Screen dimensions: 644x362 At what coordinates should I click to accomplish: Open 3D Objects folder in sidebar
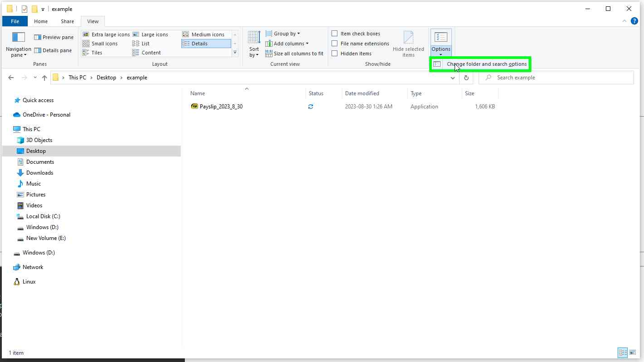(39, 140)
